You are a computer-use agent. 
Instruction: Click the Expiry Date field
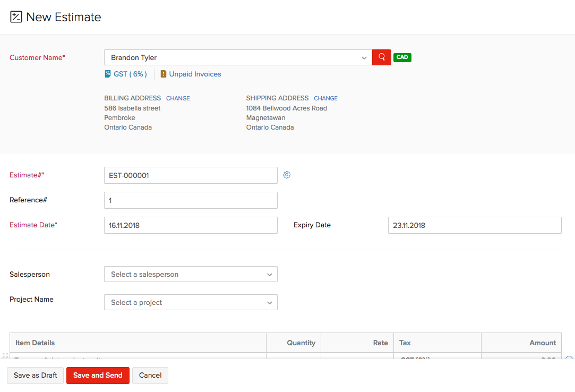(474, 225)
